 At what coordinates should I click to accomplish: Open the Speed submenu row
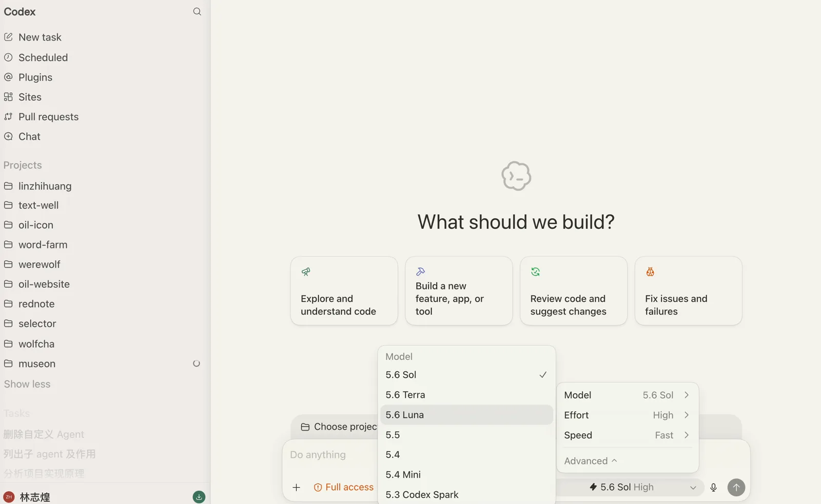[x=627, y=435]
